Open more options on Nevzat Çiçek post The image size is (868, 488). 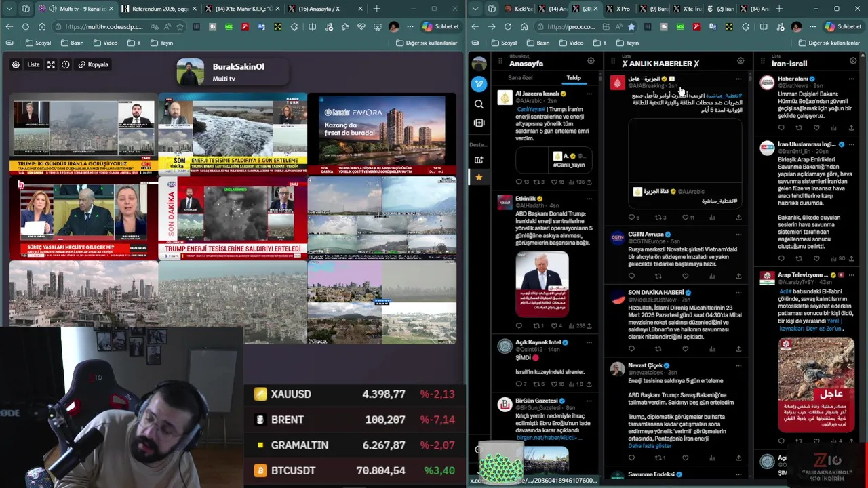click(738, 366)
